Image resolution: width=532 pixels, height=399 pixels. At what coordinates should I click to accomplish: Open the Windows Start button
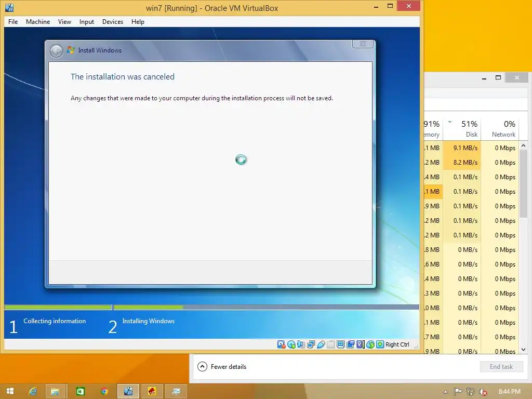[x=10, y=391]
